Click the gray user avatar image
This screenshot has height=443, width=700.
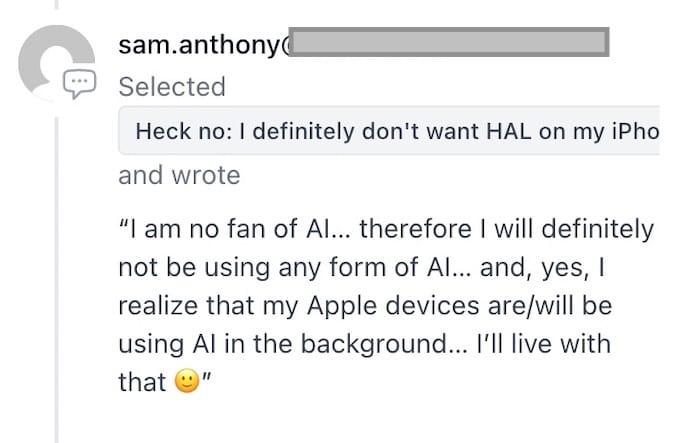click(x=56, y=63)
